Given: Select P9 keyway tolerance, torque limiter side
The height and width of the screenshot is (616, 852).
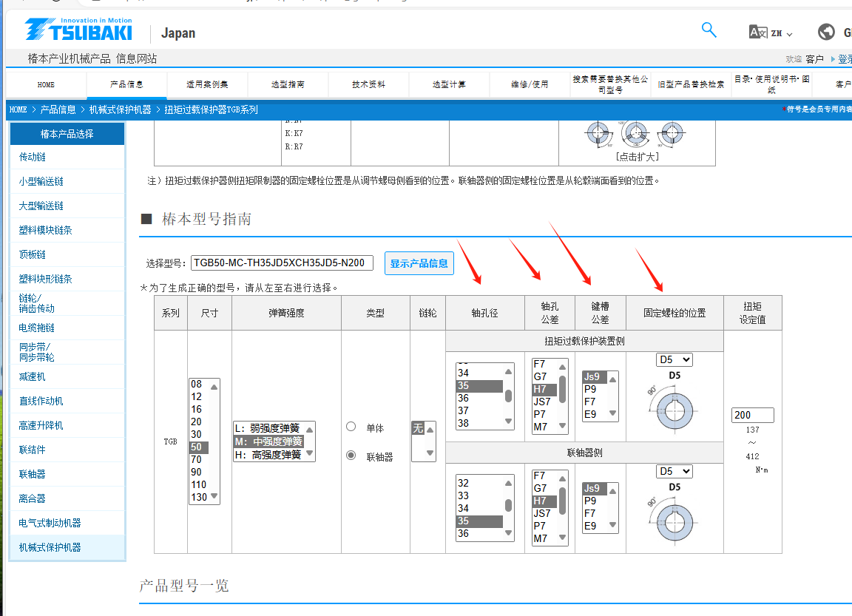Looking at the screenshot, I should point(595,390).
